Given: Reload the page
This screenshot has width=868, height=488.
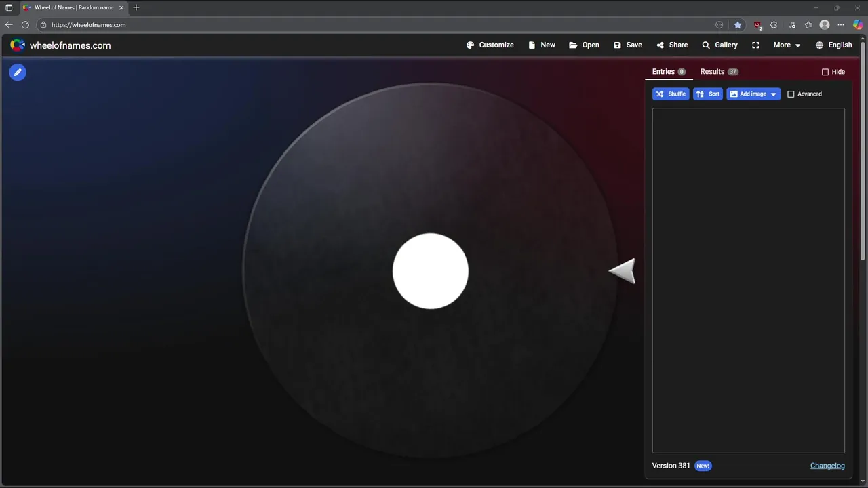Looking at the screenshot, I should point(25,25).
